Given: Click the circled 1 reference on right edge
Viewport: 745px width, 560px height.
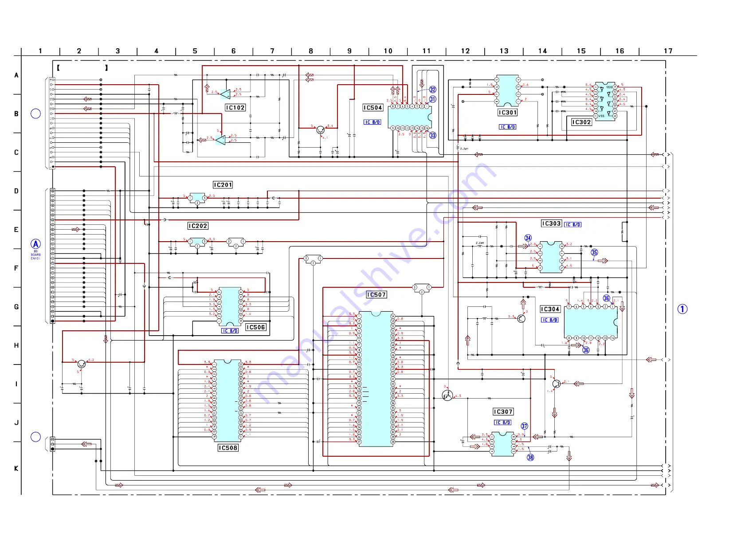Looking at the screenshot, I should tap(682, 309).
